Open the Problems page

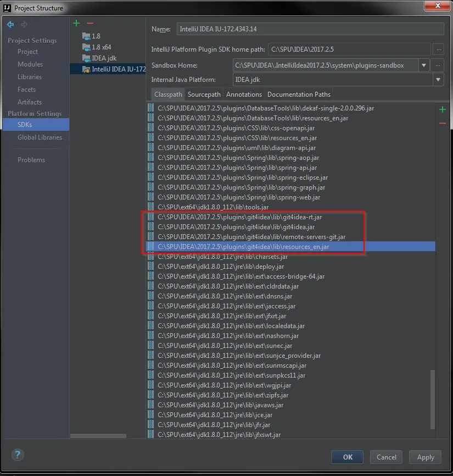pos(31,160)
